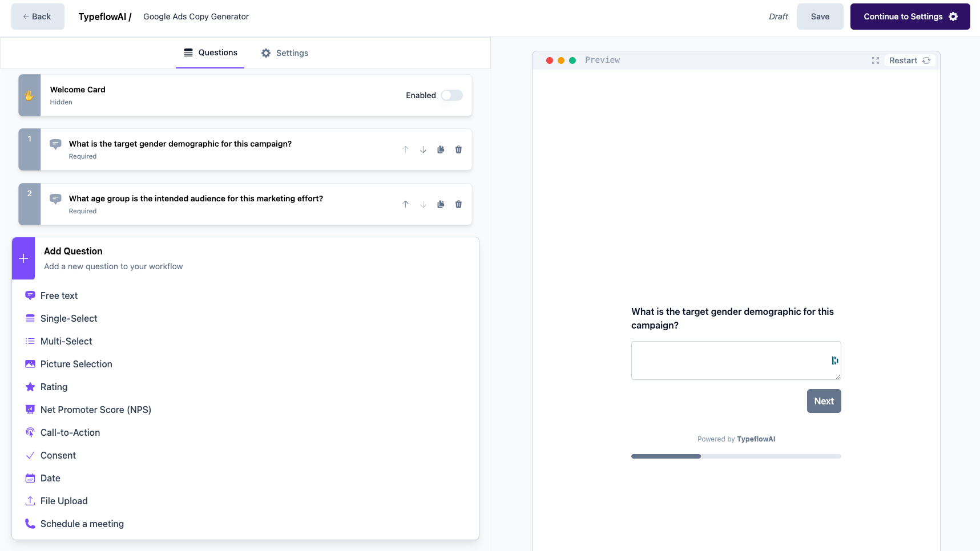The height and width of the screenshot is (551, 980).
Task: Switch to the Settings tab
Action: 285,53
